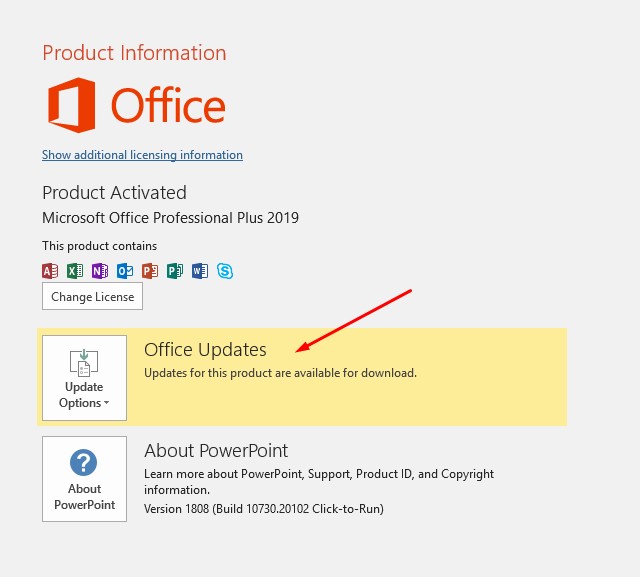Click the Excel app icon
The image size is (640, 577).
[x=75, y=271]
